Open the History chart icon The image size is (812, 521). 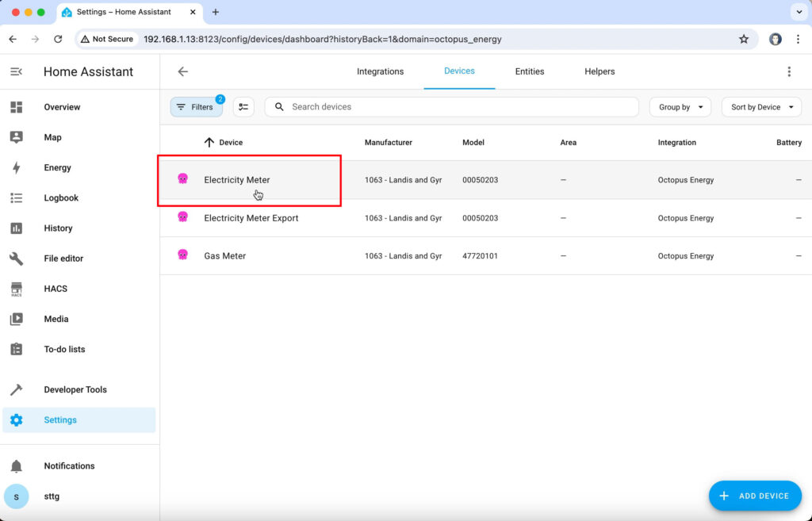pyautogui.click(x=17, y=228)
